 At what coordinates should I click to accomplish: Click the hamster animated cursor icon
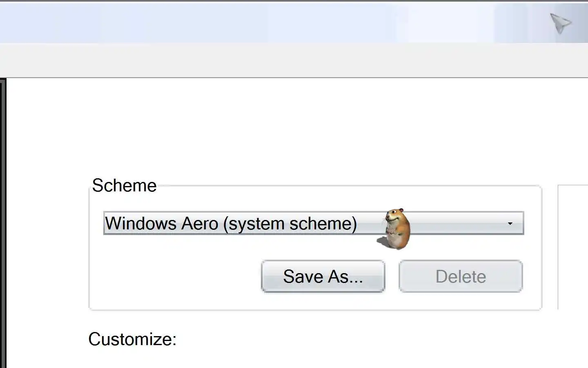[x=395, y=229]
